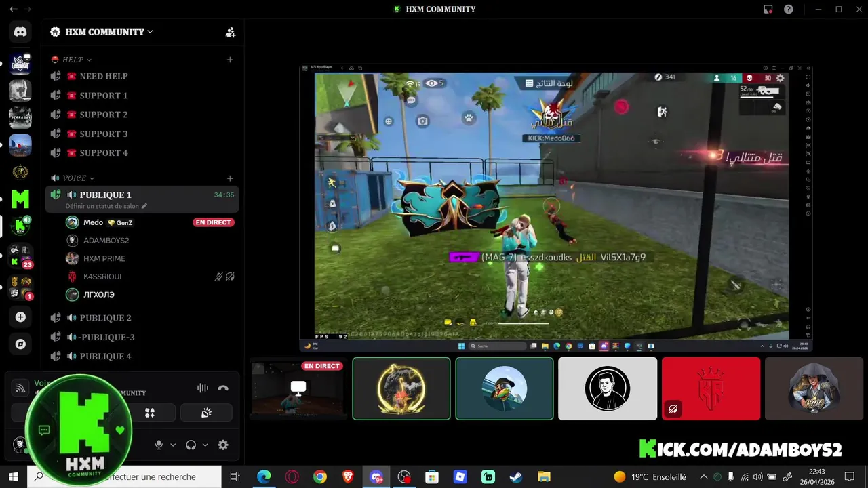Toggle the microphone mute button
Screen dimensions: 868x488
[x=159, y=445]
